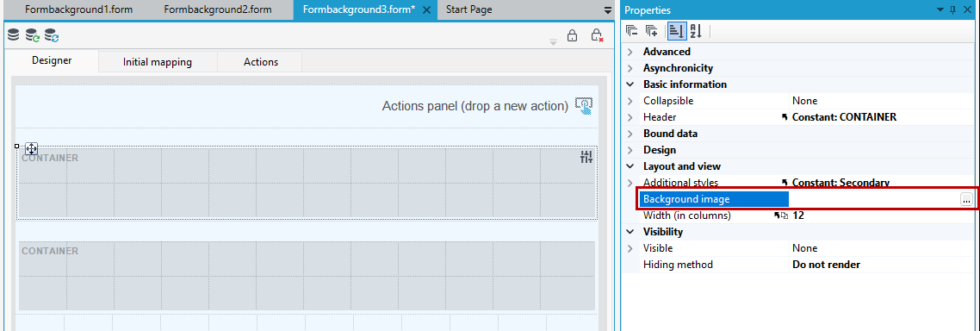This screenshot has width=980, height=331.
Task: Switch to the Formbackground2.form tab
Action: (x=218, y=10)
